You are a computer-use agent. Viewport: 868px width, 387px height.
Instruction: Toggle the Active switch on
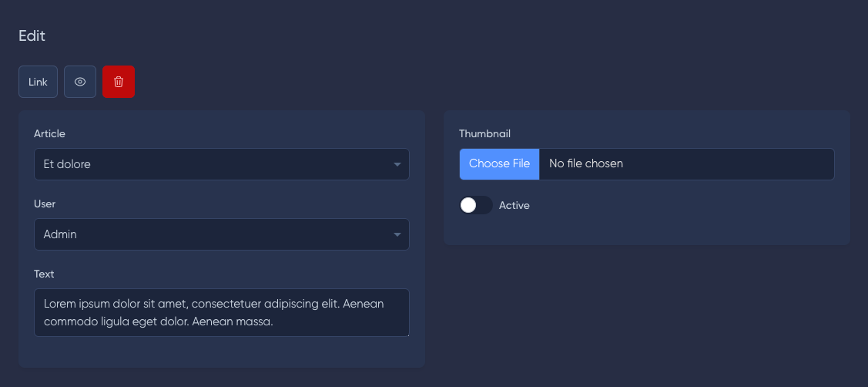[475, 205]
